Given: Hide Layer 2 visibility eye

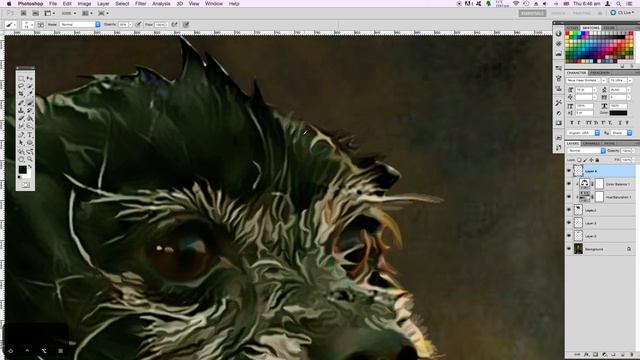Looking at the screenshot, I should 569,210.
